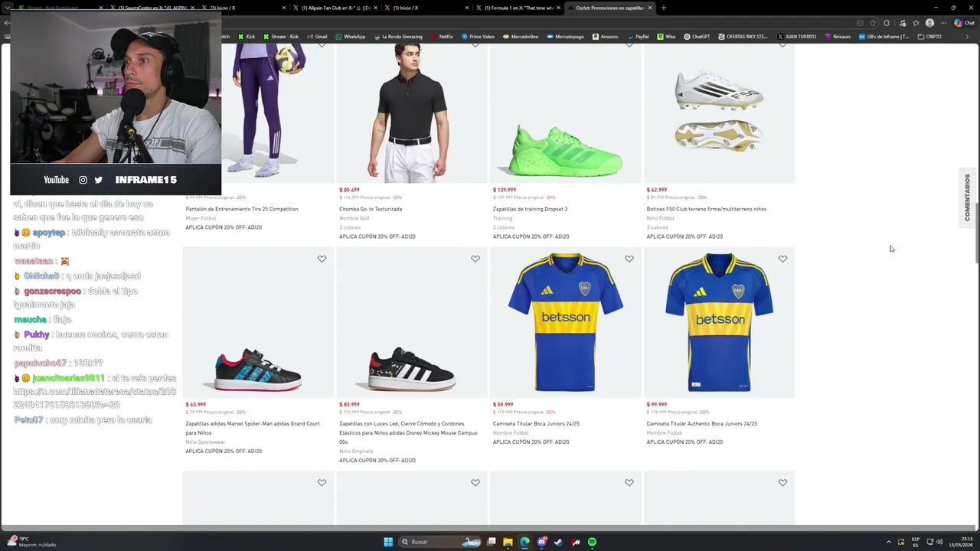Favorite the Spider-Man Grand Court sneakers
This screenshot has height=551, width=980.
coord(322,259)
